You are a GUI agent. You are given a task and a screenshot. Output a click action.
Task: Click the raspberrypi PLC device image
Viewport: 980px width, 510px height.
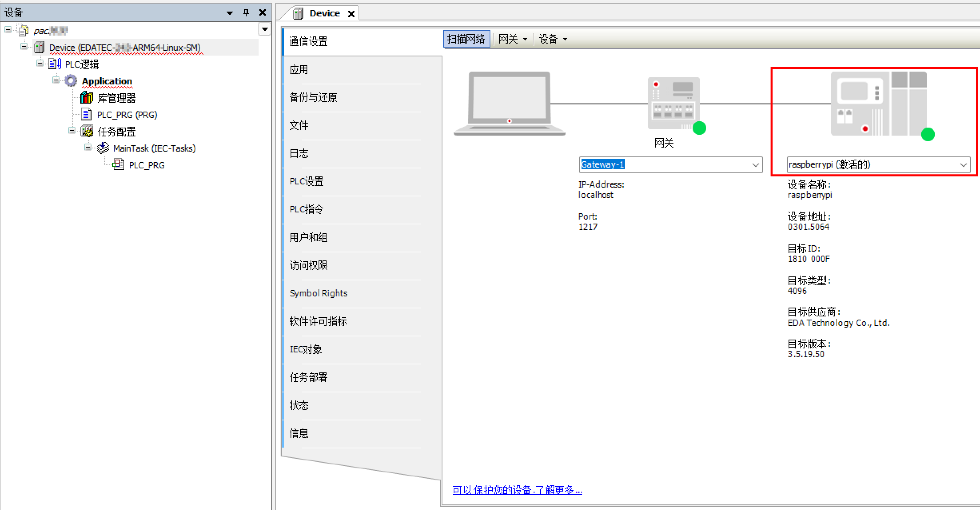tap(878, 104)
